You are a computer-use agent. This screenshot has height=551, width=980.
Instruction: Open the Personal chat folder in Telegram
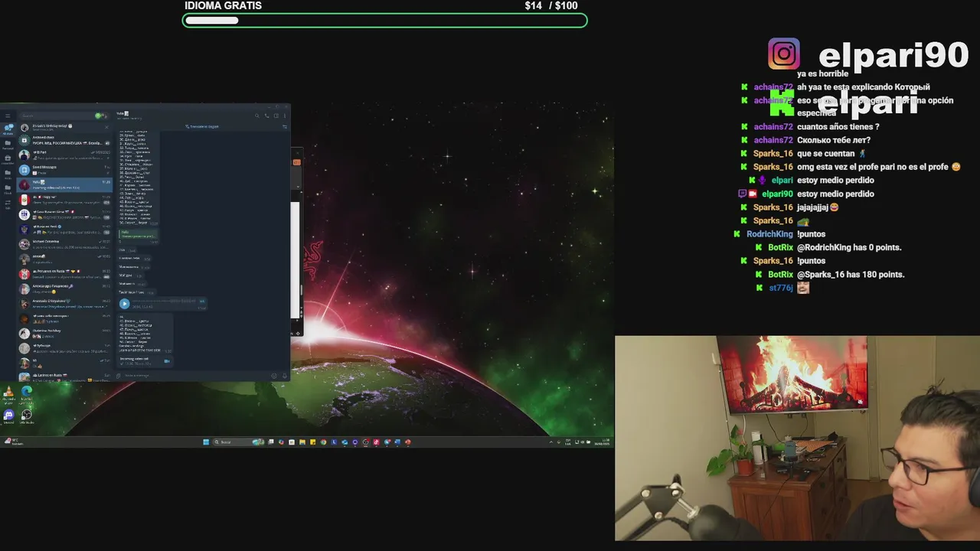point(8,144)
